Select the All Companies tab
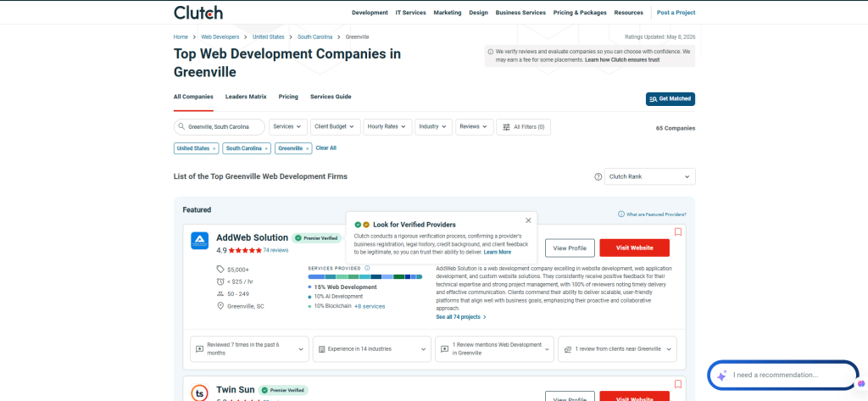The image size is (868, 401). 193,97
